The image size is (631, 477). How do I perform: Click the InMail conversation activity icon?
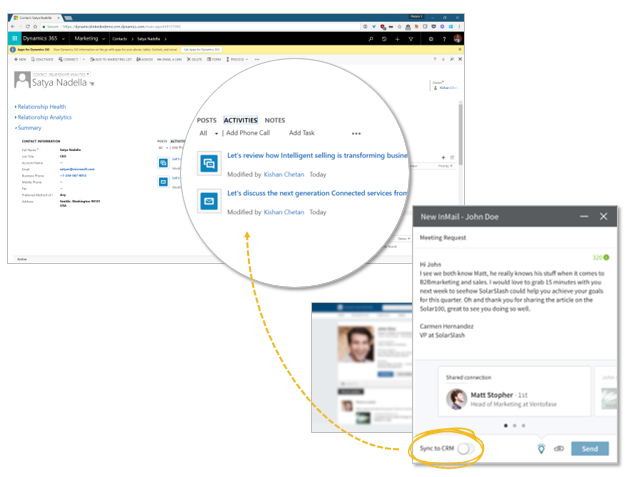click(x=209, y=163)
